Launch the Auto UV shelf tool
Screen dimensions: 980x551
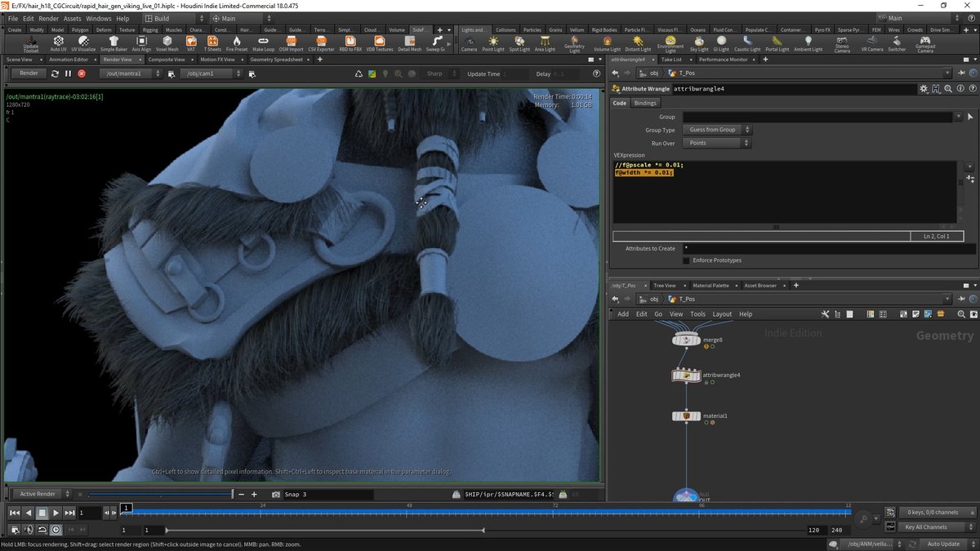coord(59,43)
